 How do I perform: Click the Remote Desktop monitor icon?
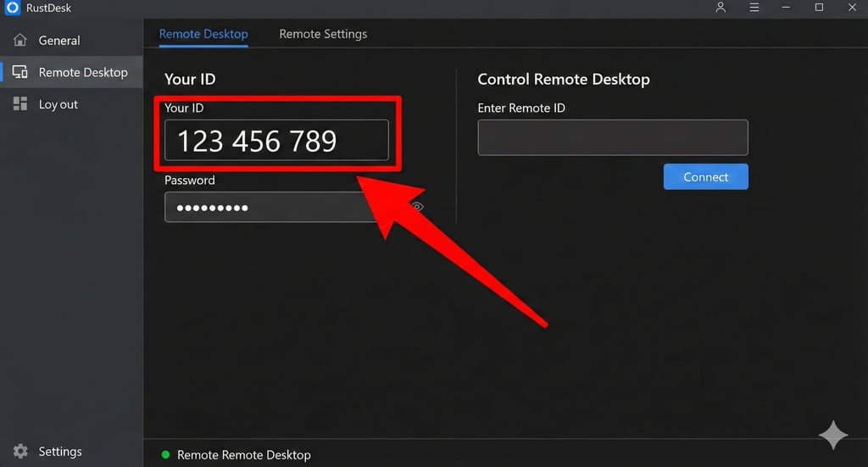pyautogui.click(x=20, y=72)
